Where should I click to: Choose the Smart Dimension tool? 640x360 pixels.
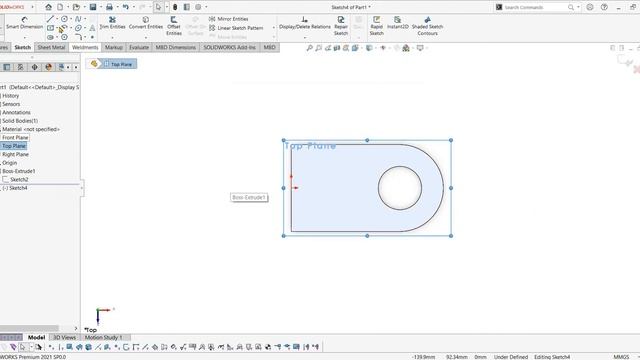point(24,23)
